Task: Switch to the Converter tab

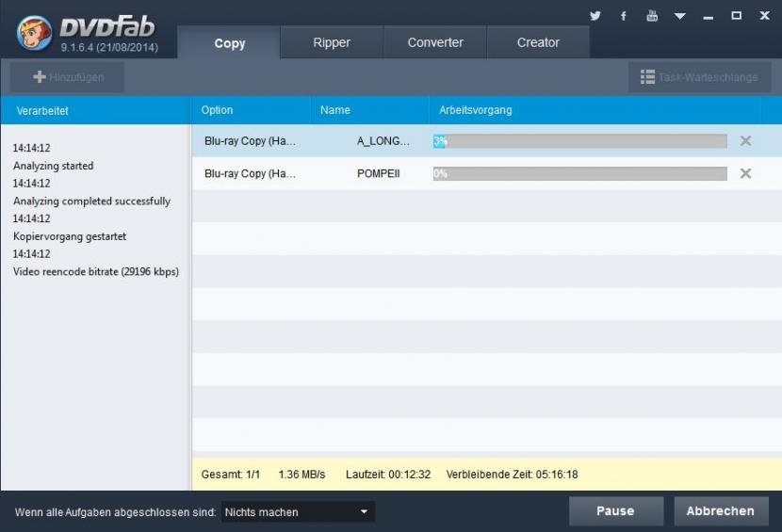Action: 435,42
